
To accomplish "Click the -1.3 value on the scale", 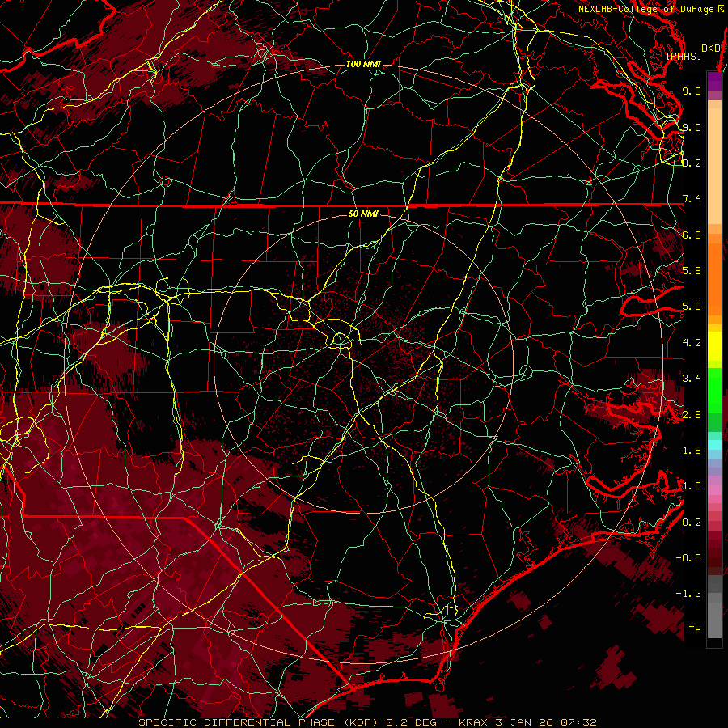I will click(688, 594).
